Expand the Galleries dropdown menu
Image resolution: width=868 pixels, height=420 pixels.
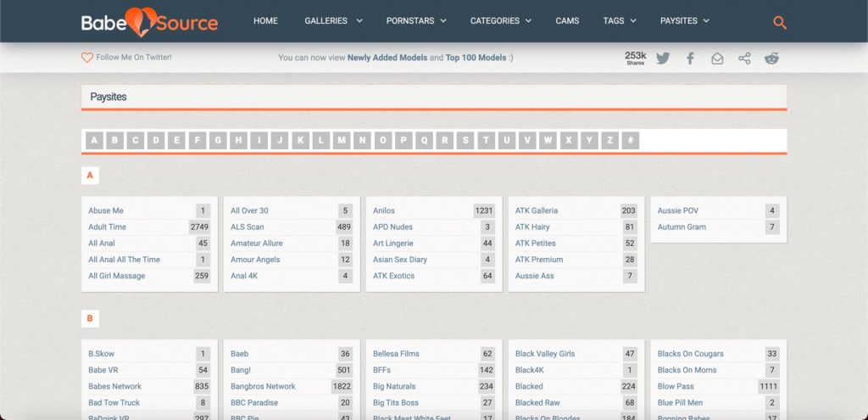(x=333, y=21)
